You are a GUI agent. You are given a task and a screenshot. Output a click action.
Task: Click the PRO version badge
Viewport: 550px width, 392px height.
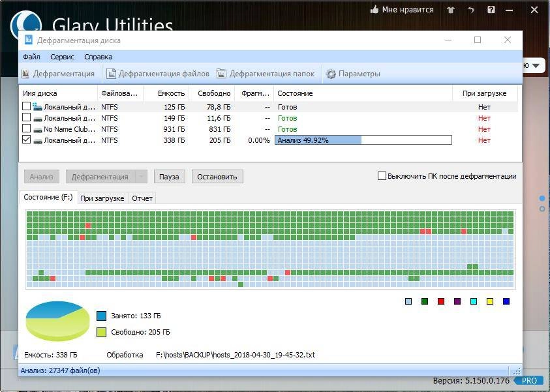tap(529, 381)
